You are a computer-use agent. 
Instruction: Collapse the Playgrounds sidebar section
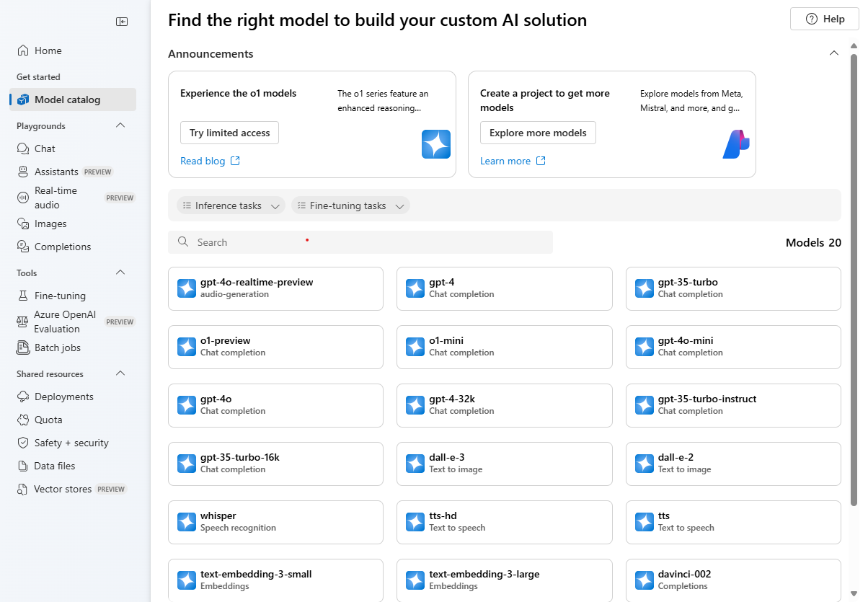point(120,125)
